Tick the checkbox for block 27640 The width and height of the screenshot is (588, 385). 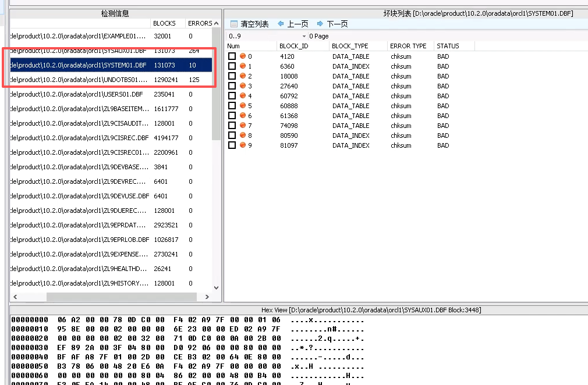[x=232, y=85]
